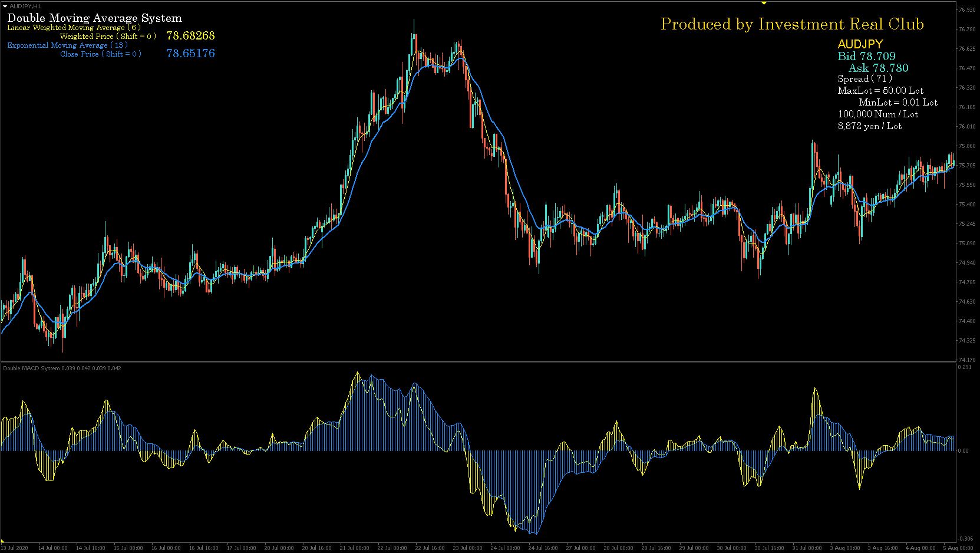980x553 pixels.
Task: Click the 'Close Price ( Shift = 0 )' label
Action: (101, 54)
